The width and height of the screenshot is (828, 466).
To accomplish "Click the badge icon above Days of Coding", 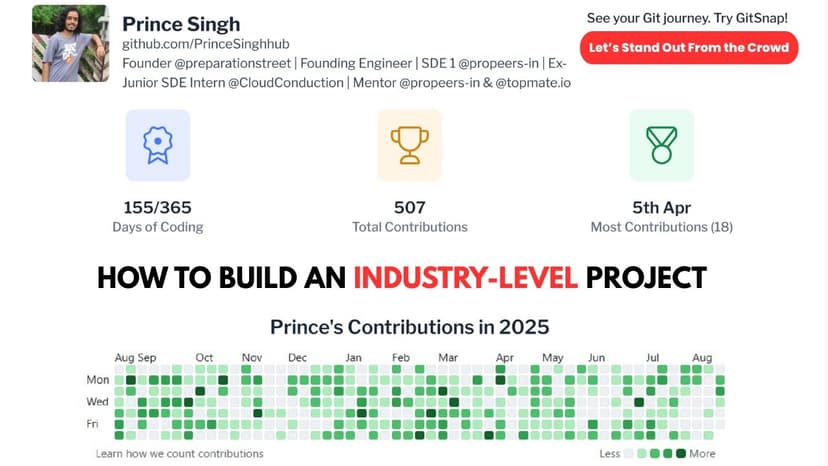I will tap(157, 145).
